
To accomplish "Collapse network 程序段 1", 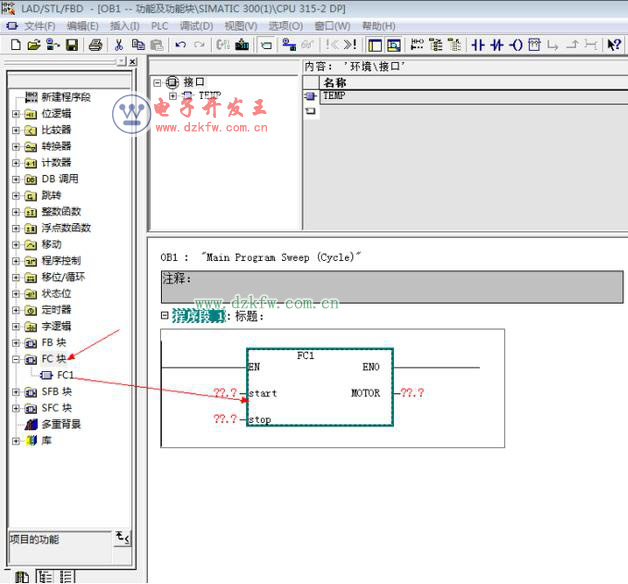I will (x=164, y=316).
